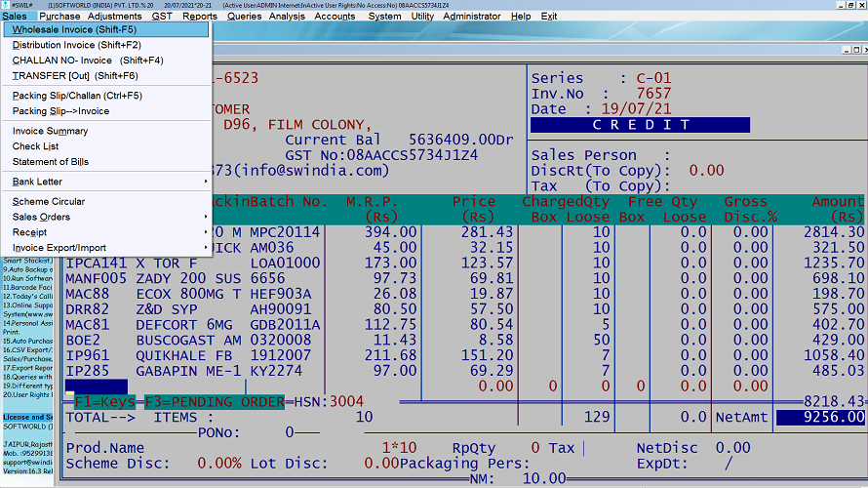
Task: Open Packing Slip/Challan entry
Action: 77,96
